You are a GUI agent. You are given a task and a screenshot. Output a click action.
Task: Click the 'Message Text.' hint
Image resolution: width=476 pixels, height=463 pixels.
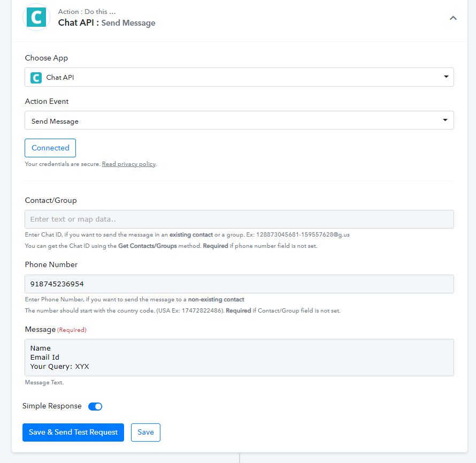44,383
